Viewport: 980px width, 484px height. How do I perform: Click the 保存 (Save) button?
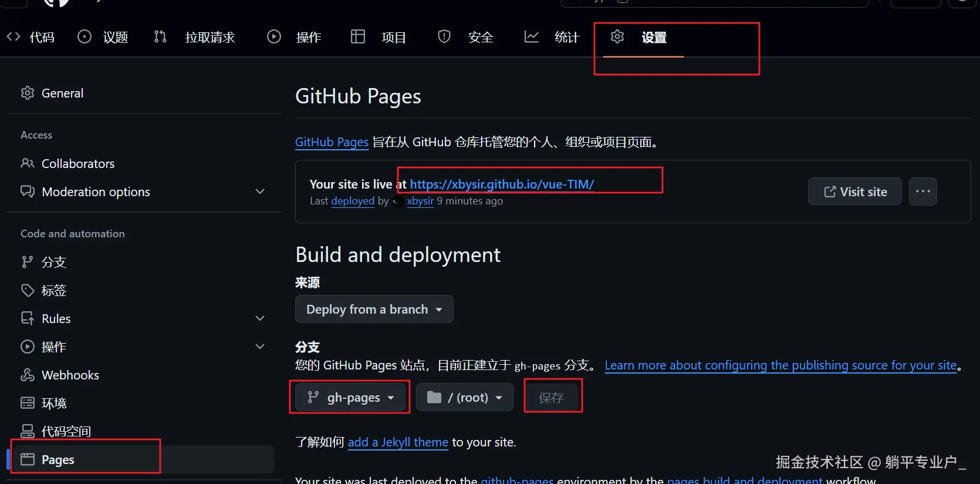(552, 398)
